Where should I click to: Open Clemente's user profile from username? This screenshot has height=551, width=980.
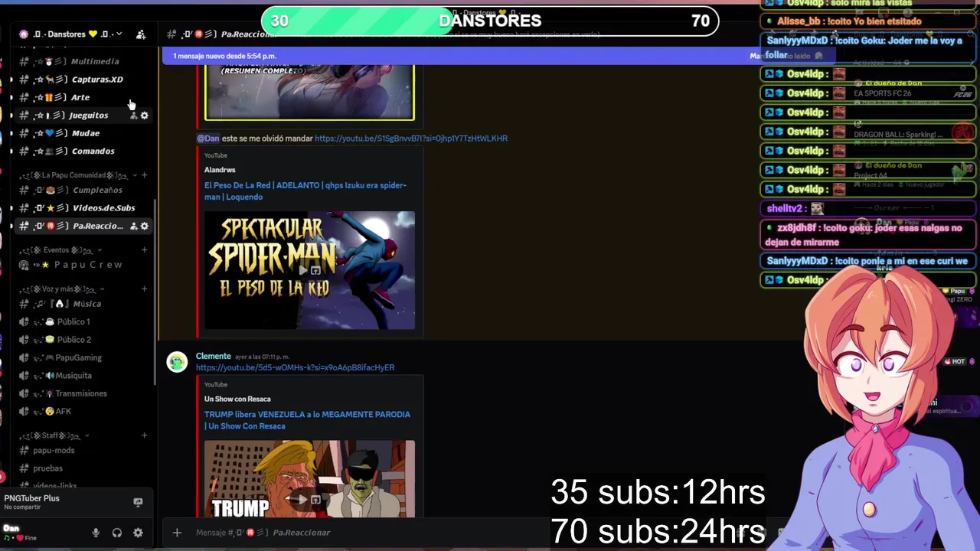[x=213, y=357]
